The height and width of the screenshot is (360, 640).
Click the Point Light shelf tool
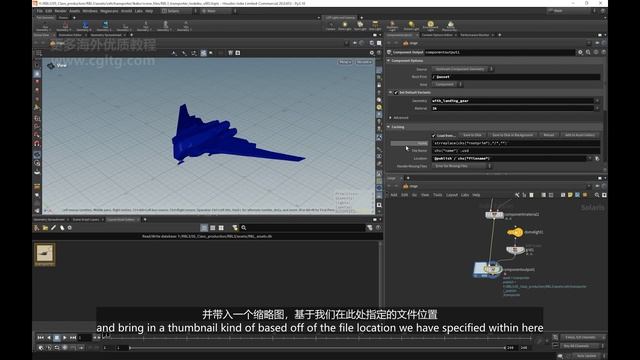pos(345,26)
